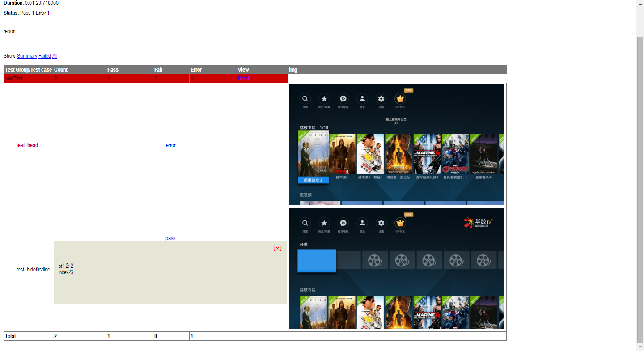Open the pass link for test_hidefirstline

[170, 238]
